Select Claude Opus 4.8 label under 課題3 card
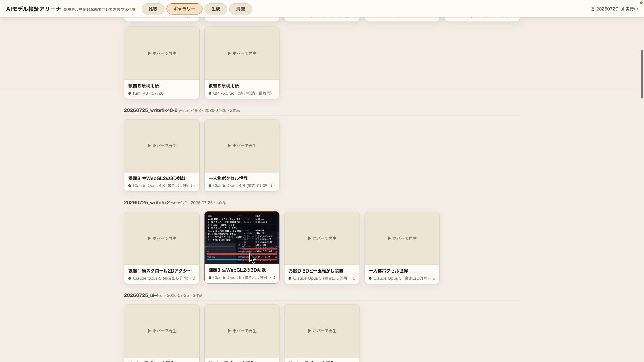644x362 pixels. tap(164, 186)
